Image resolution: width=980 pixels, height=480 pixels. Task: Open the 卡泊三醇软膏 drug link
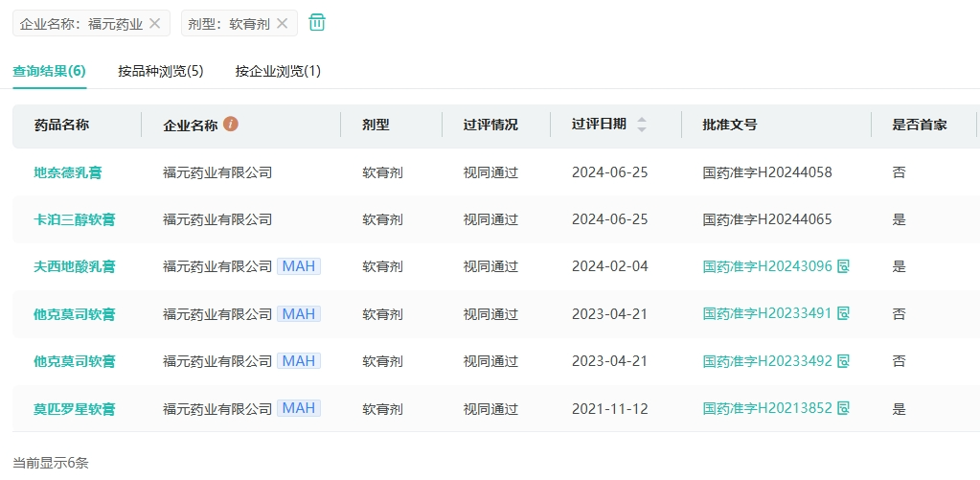pyautogui.click(x=75, y=219)
